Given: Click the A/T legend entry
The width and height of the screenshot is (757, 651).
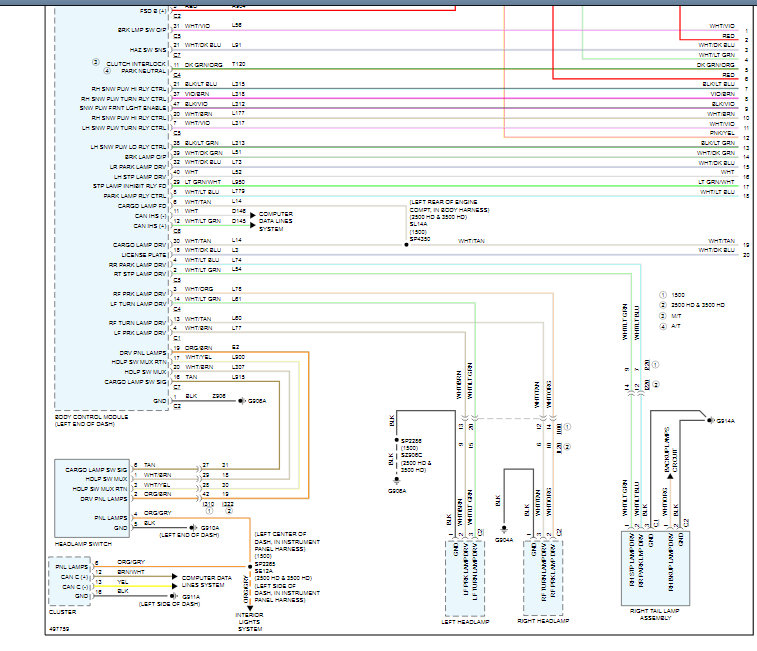Looking at the screenshot, I should coord(676,326).
